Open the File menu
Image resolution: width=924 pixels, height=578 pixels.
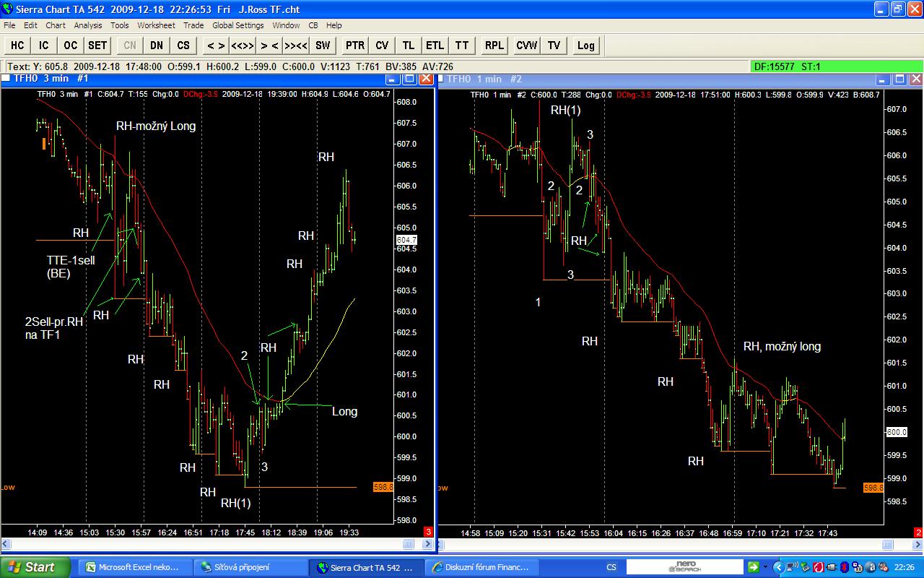click(x=9, y=25)
